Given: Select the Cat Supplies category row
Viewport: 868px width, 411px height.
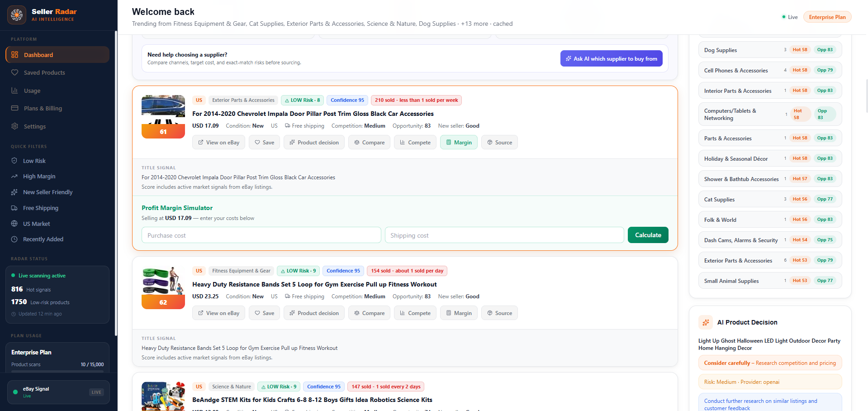Looking at the screenshot, I should coord(770,199).
